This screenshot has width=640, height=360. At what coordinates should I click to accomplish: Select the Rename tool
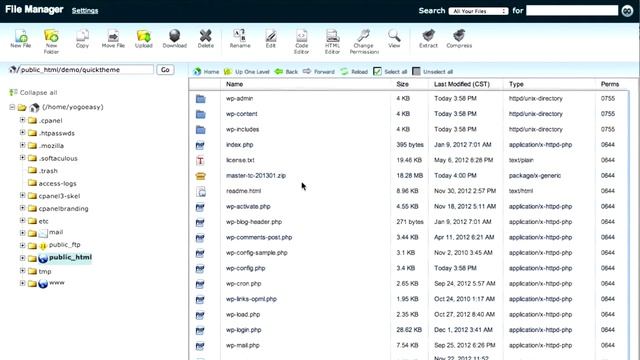click(x=240, y=39)
